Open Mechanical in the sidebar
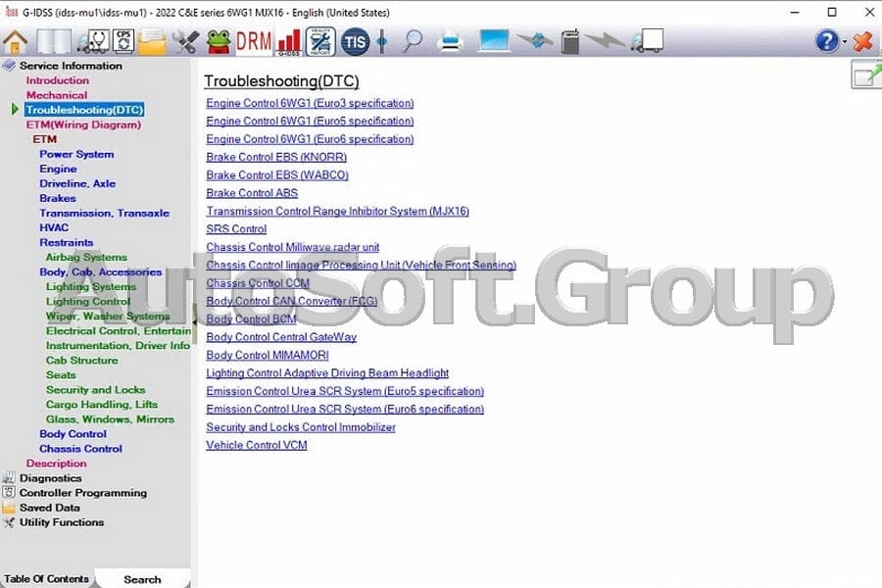 57,95
